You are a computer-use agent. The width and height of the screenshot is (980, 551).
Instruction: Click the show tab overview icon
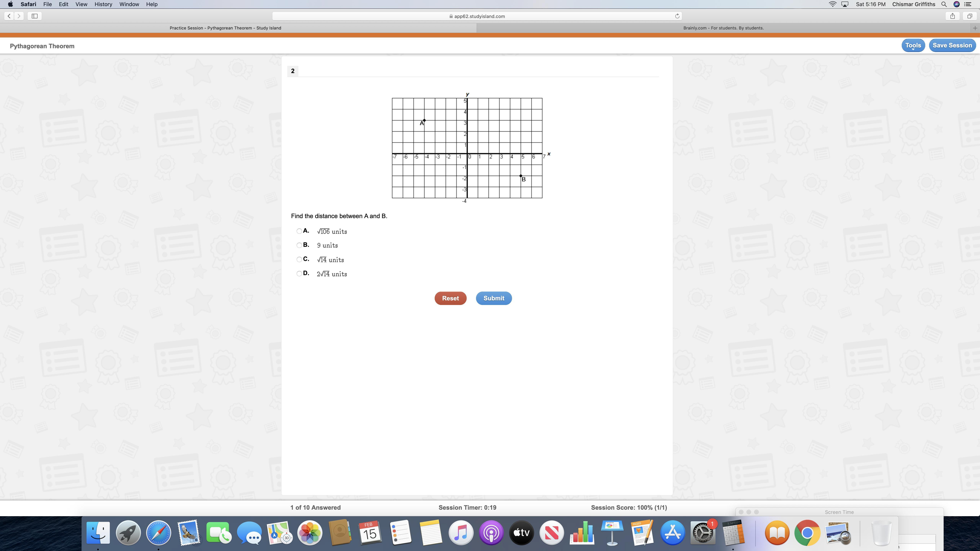(970, 16)
